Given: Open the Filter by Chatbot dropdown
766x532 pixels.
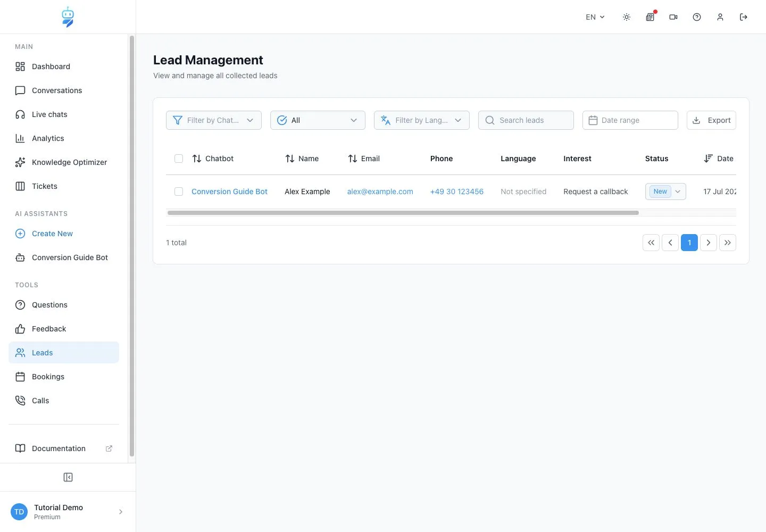Looking at the screenshot, I should pyautogui.click(x=214, y=120).
